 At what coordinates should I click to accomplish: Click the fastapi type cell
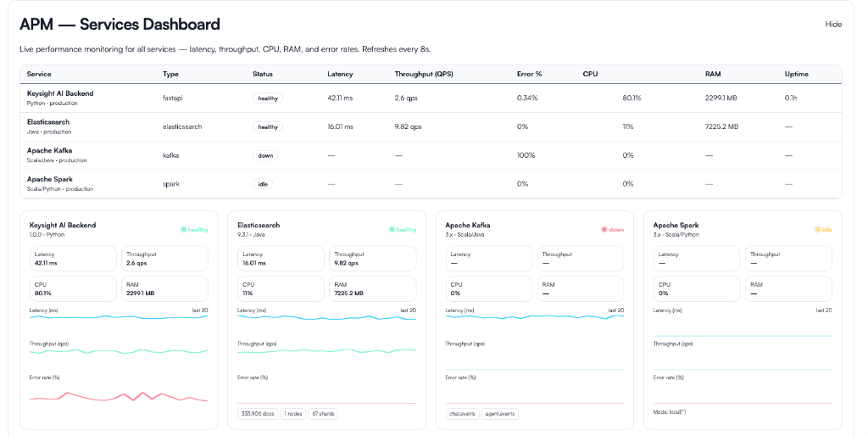tap(172, 98)
